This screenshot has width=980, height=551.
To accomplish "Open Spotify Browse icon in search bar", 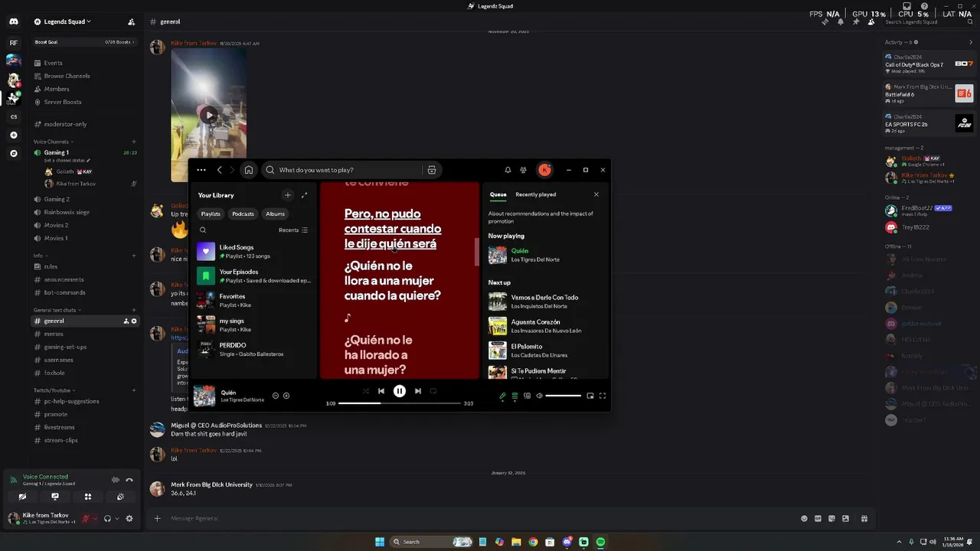I will coord(432,170).
